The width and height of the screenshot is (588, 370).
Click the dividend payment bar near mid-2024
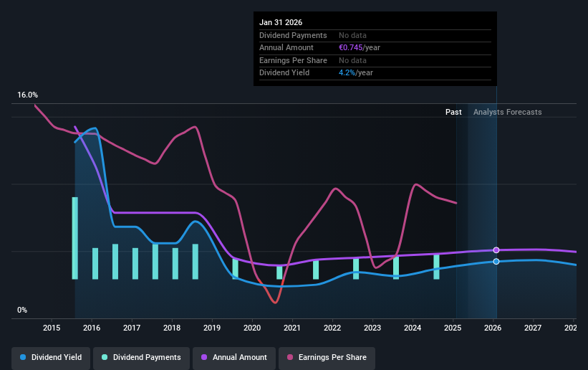[436, 267]
